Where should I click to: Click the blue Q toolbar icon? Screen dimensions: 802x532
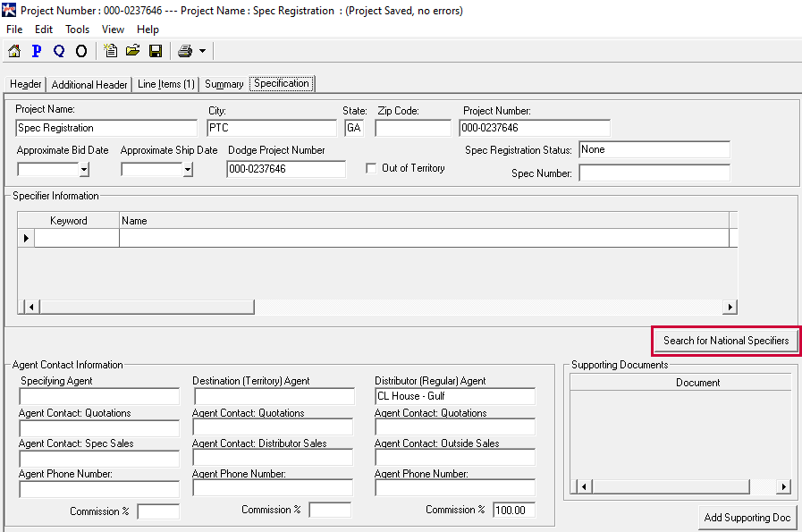pyautogui.click(x=59, y=51)
